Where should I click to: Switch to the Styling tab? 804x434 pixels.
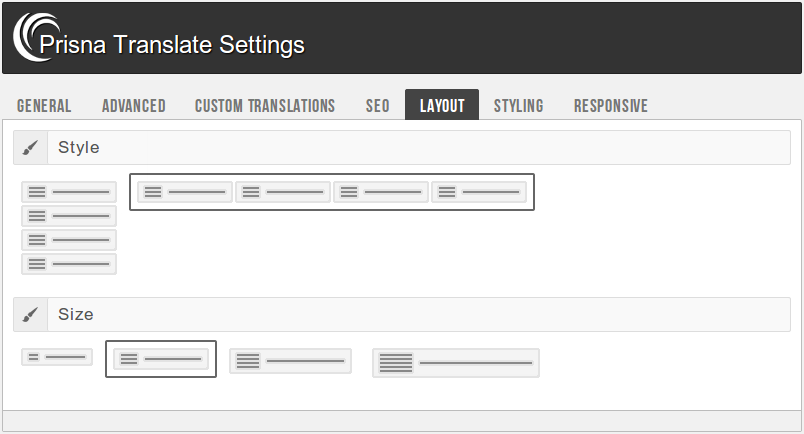pyautogui.click(x=518, y=106)
